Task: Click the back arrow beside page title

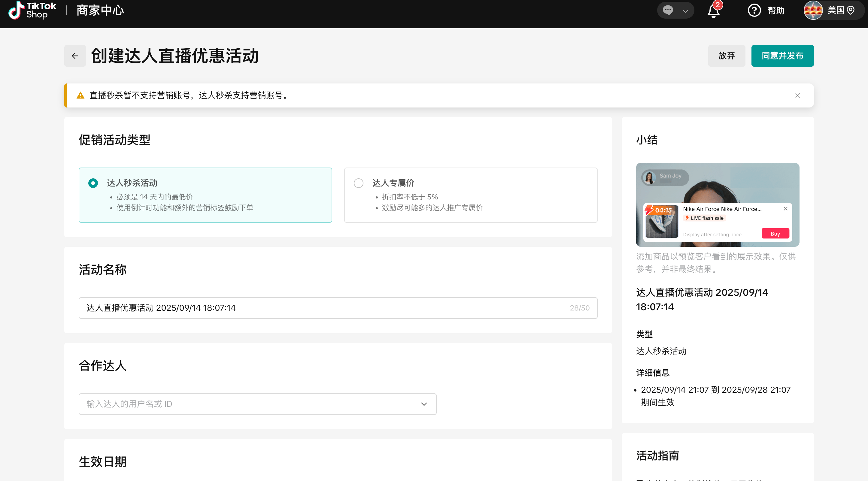Action: coord(75,56)
